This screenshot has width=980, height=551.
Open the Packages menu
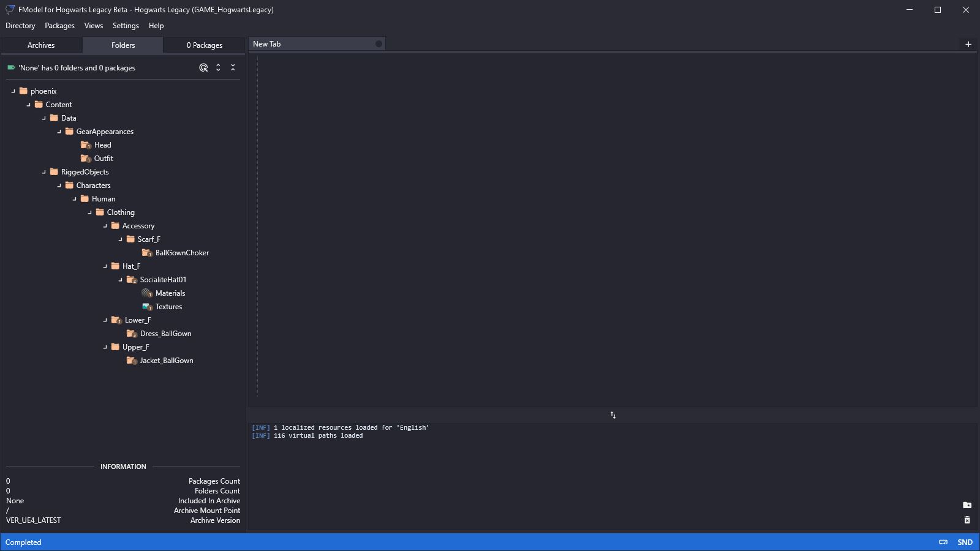[59, 26]
